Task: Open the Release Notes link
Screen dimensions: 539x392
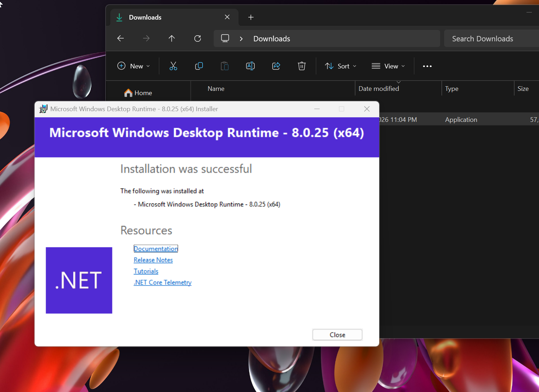Action: coord(153,260)
